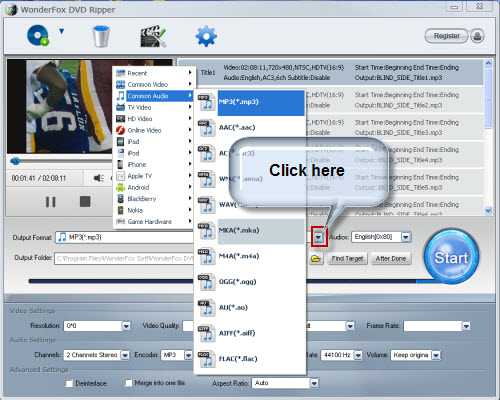The image size is (500, 400).
Task: Choose the FLAC(*.flac) format
Action: click(250, 359)
